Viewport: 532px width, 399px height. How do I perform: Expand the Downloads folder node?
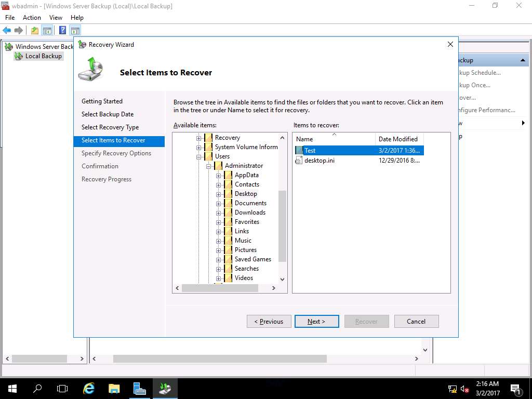(219, 213)
